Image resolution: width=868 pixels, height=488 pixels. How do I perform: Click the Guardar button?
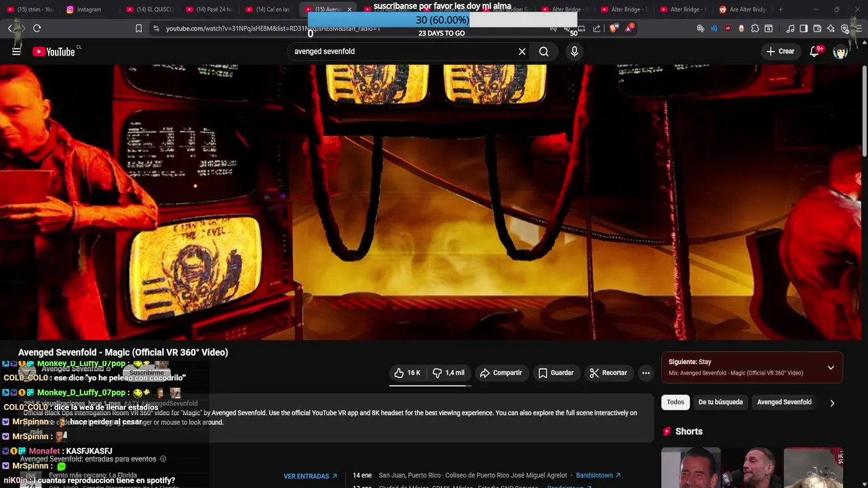click(x=556, y=373)
